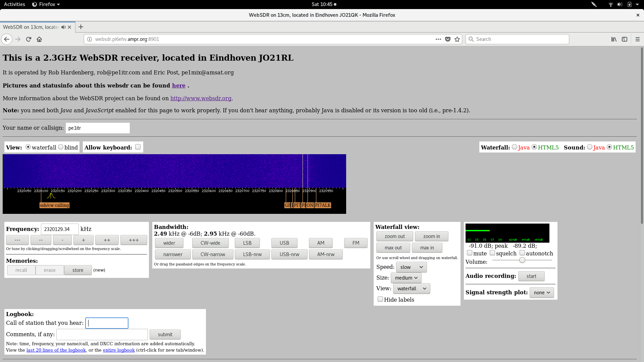
Task: Choose Java for Waterfall
Action: [x=515, y=147]
